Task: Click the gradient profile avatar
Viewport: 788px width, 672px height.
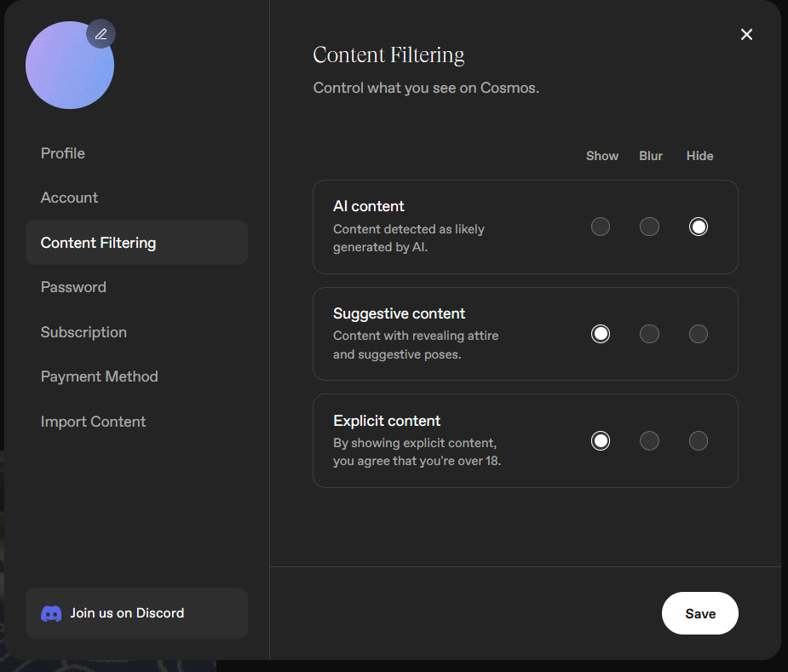Action: click(70, 65)
